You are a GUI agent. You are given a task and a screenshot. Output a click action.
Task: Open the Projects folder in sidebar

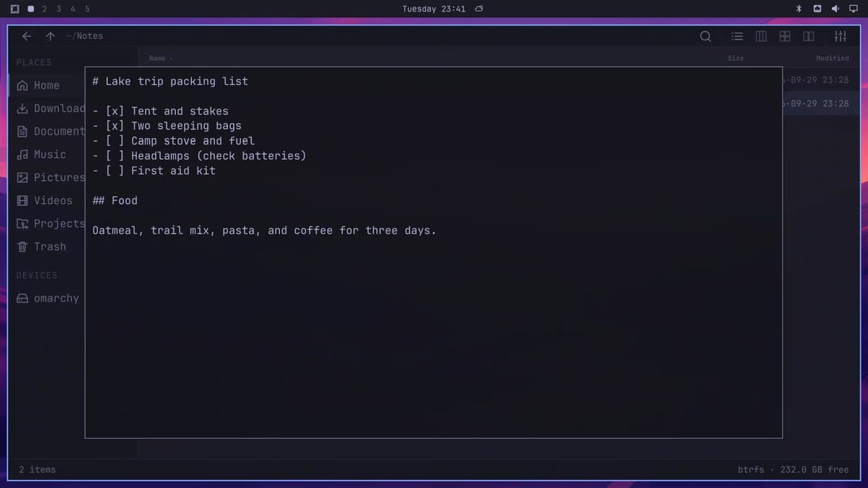tap(47, 223)
